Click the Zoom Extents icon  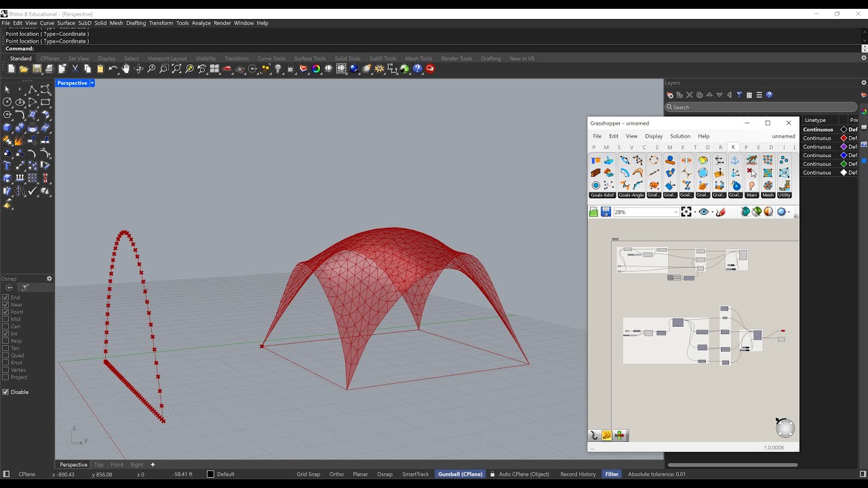(176, 68)
